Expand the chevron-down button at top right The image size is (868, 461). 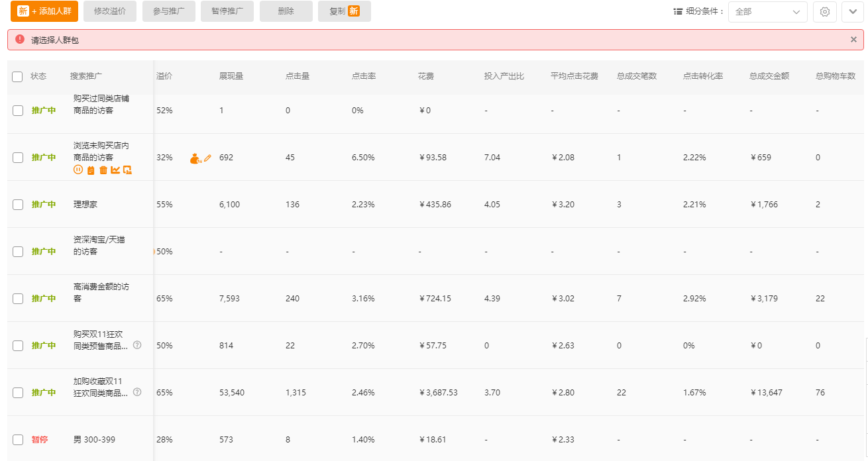coord(853,12)
